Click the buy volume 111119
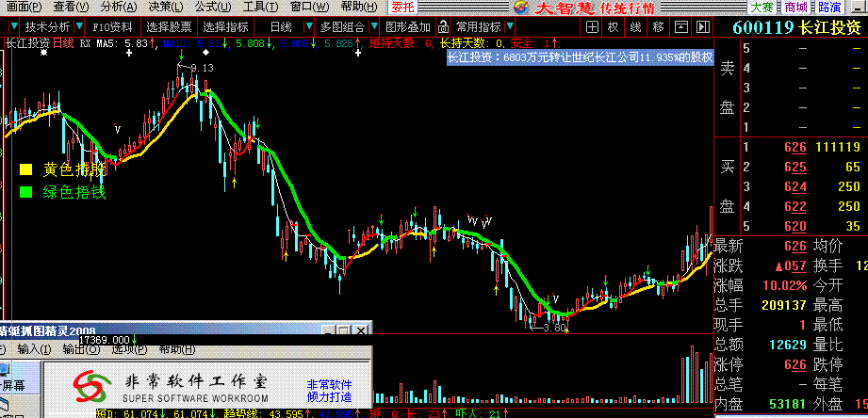This screenshot has height=418, width=868. (838, 148)
